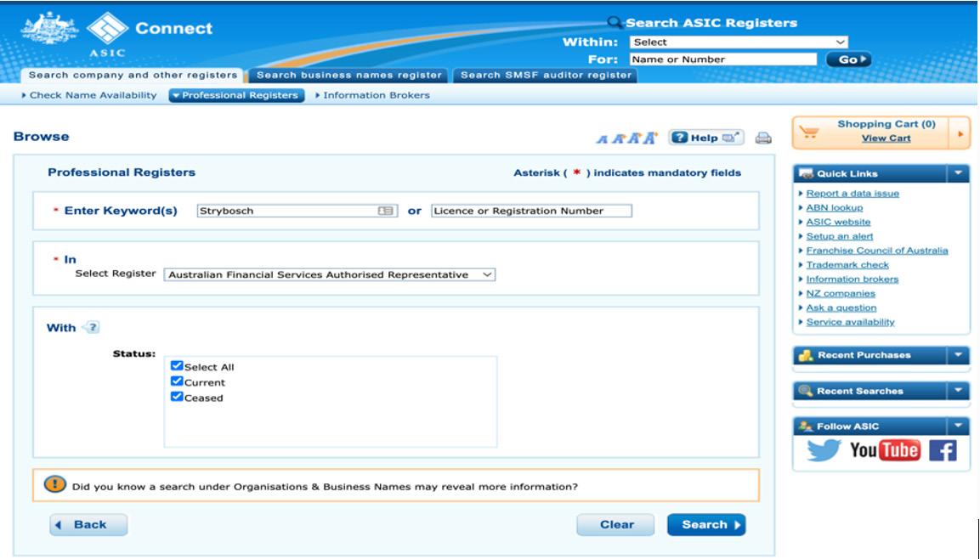980x559 pixels.
Task: Open ASIC Facebook page icon
Action: point(943,450)
